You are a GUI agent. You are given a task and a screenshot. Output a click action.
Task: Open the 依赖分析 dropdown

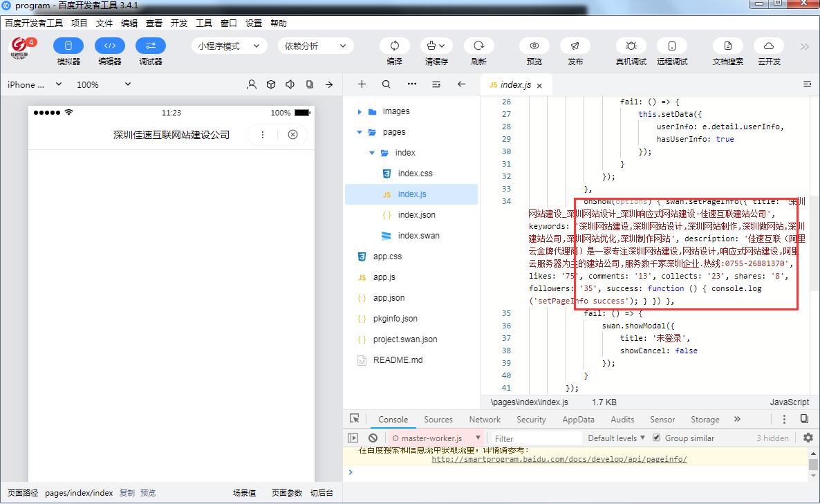coord(315,46)
